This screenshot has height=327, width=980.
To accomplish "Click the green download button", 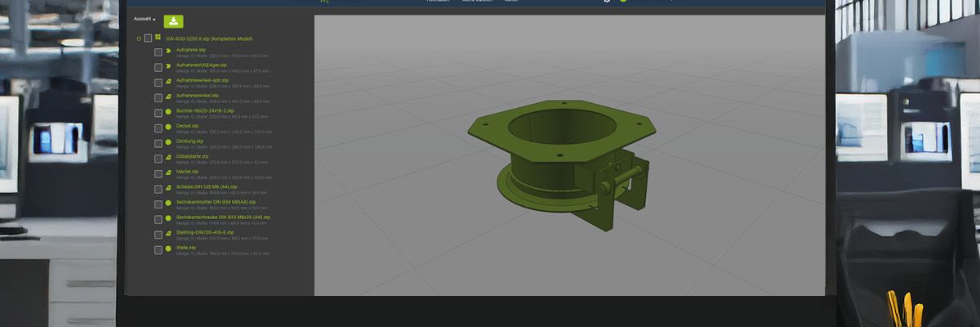I will coord(174,21).
